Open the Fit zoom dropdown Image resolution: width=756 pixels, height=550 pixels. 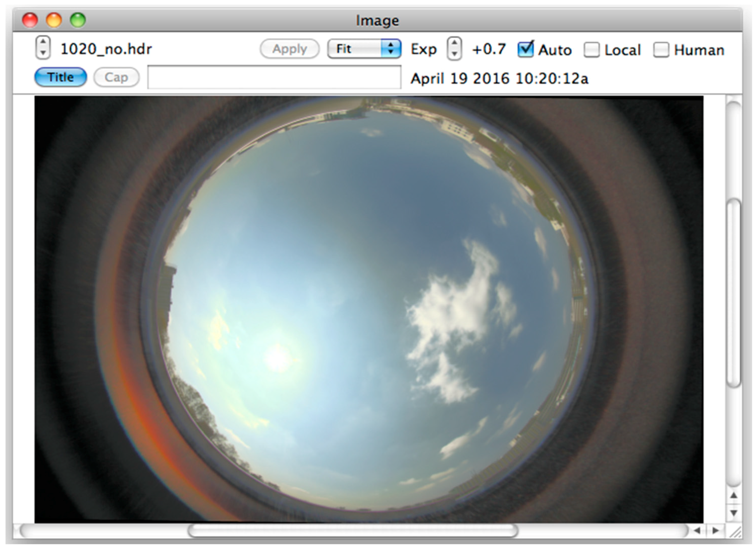point(364,49)
